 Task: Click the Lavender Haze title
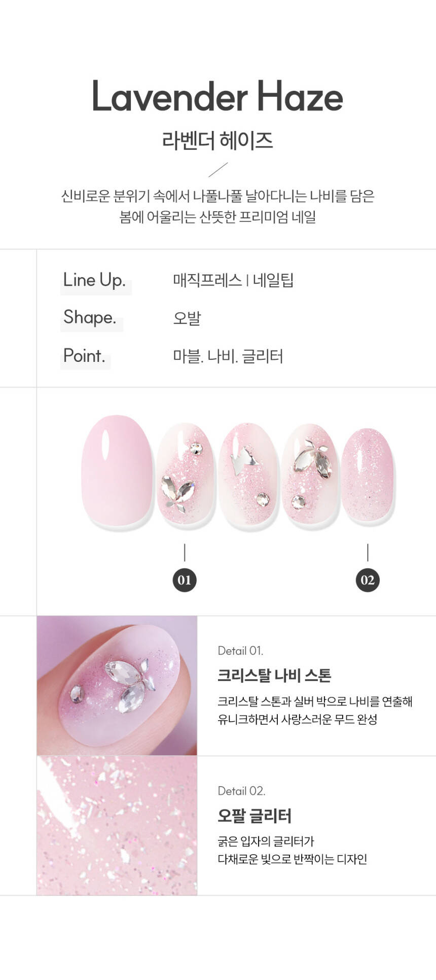(x=217, y=96)
